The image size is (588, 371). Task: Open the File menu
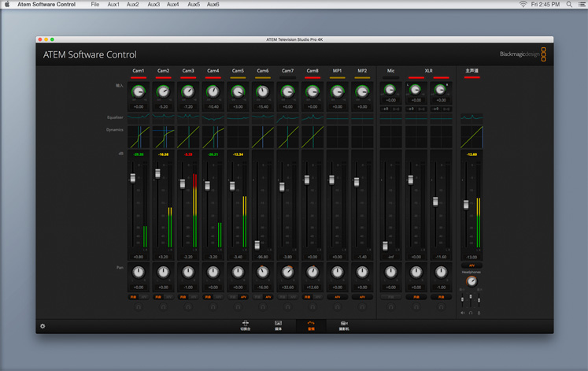(95, 5)
